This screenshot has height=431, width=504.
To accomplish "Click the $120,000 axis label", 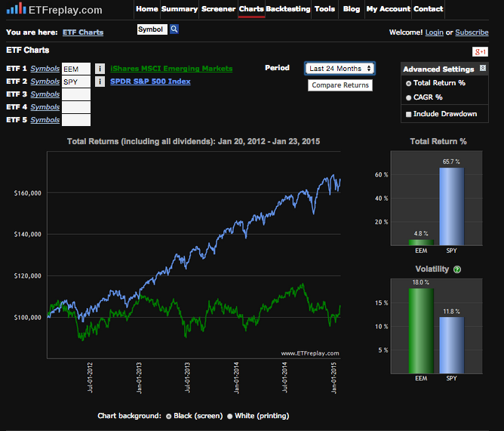I will [28, 276].
